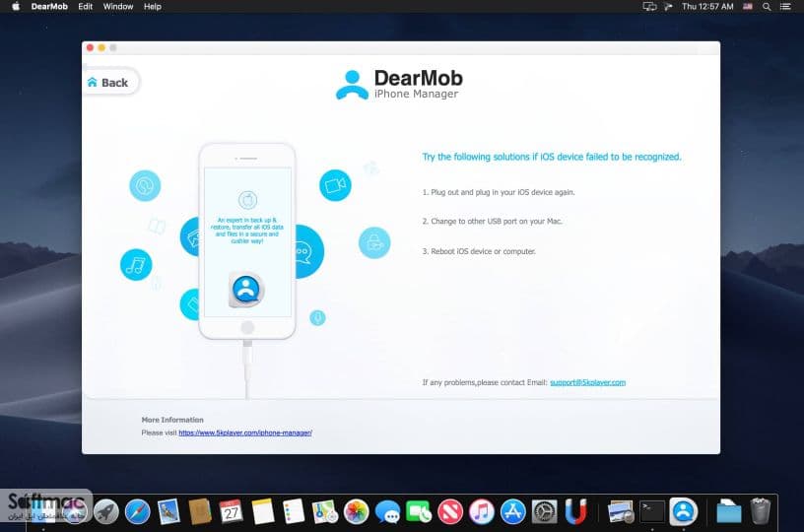Close the DearMob window with red button
This screenshot has width=804, height=532.
point(91,47)
